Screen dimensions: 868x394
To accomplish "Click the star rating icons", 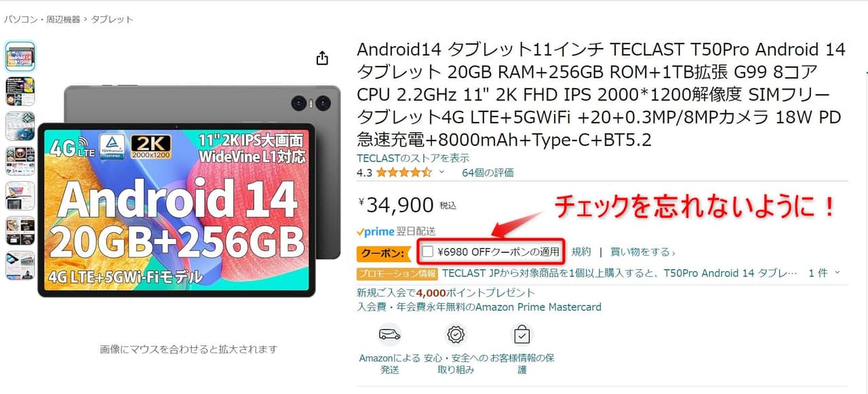I will 403,172.
